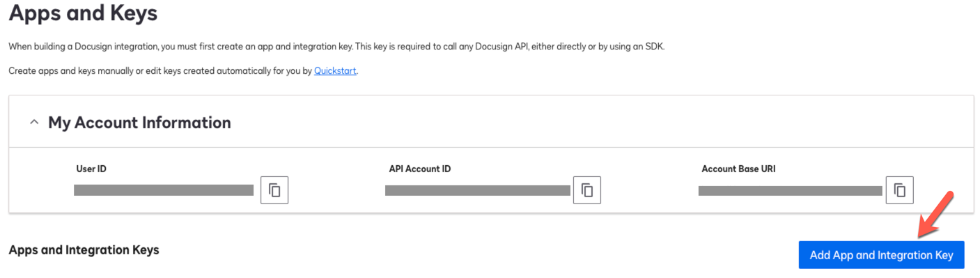This screenshot has width=980, height=278.
Task: Select the User ID label
Action: pos(91,169)
